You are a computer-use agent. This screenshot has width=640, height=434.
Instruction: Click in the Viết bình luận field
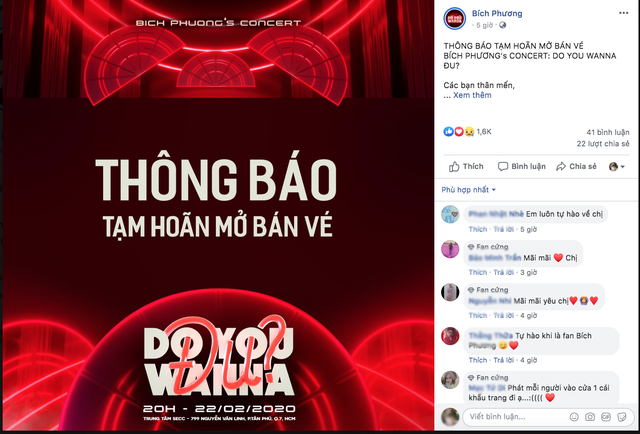pos(516,417)
